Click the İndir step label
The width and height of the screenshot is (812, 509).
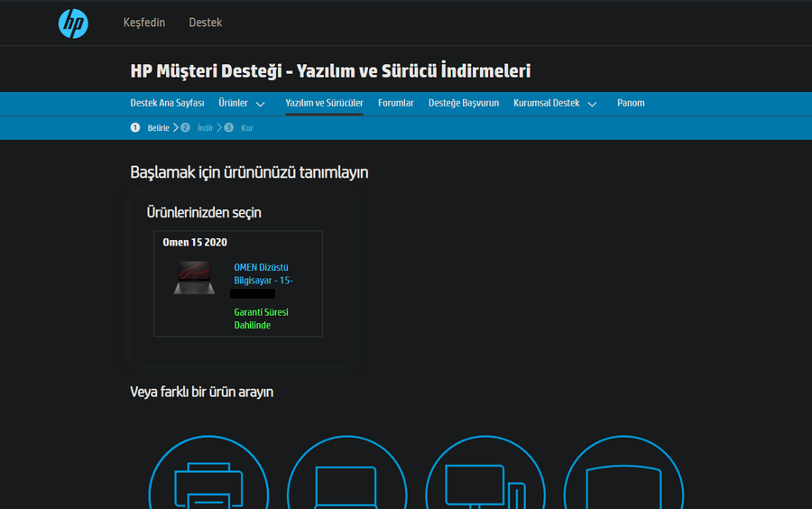[205, 128]
